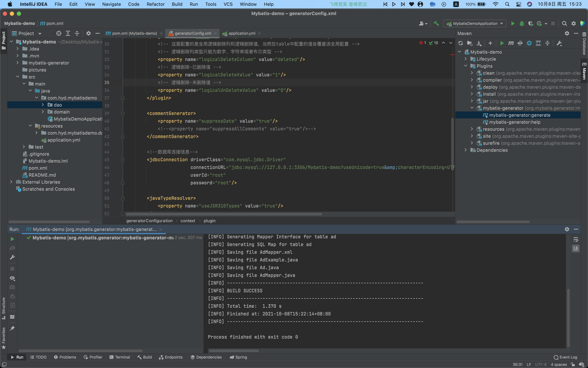Expand Maven Lifecycle node
This screenshot has width=588, height=368.
465,59
